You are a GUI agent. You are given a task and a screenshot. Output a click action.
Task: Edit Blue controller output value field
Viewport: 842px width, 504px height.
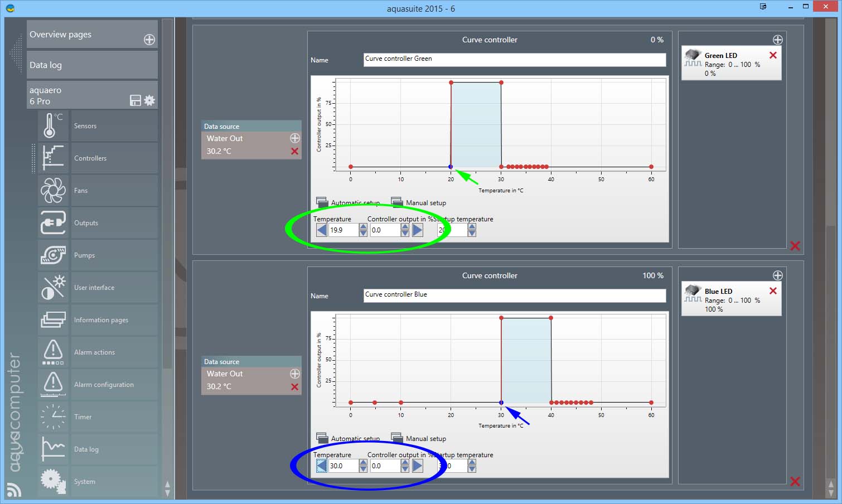(385, 466)
